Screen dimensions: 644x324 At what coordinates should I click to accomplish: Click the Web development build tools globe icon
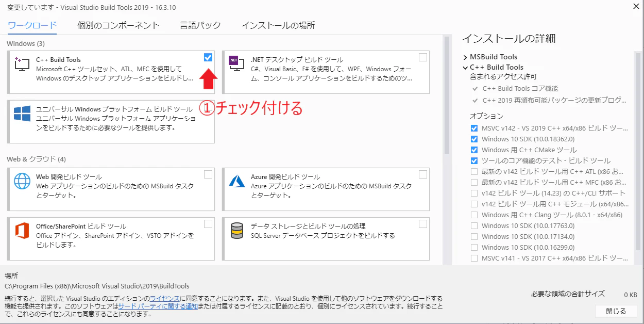pos(22,181)
